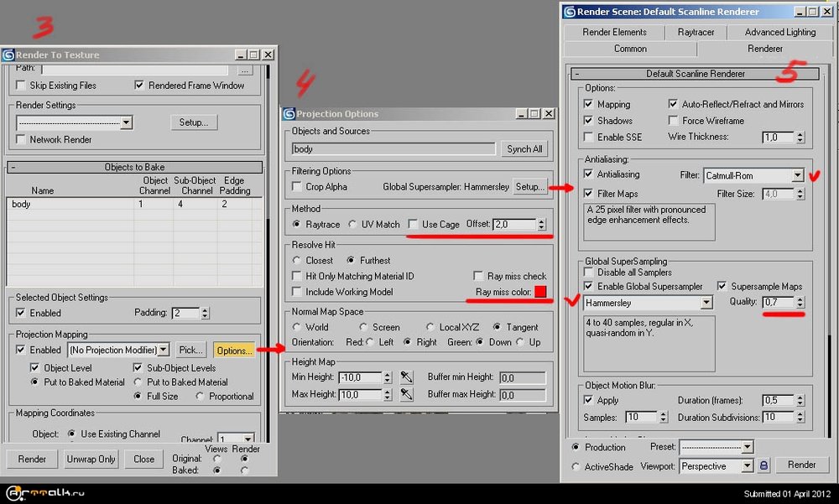The height and width of the screenshot is (504, 839).
Task: Select the UV Match method radio button
Action: [354, 225]
